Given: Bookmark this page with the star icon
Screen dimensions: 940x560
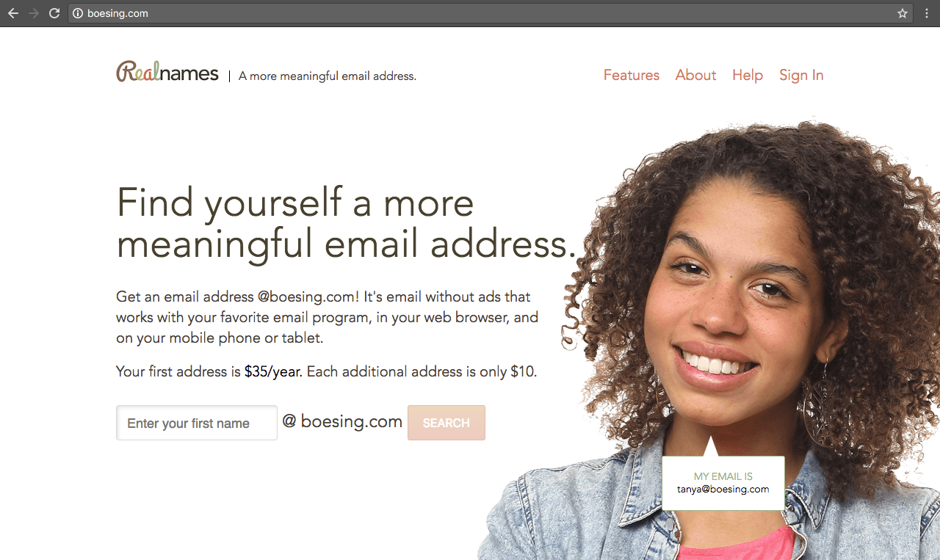Looking at the screenshot, I should (x=903, y=13).
